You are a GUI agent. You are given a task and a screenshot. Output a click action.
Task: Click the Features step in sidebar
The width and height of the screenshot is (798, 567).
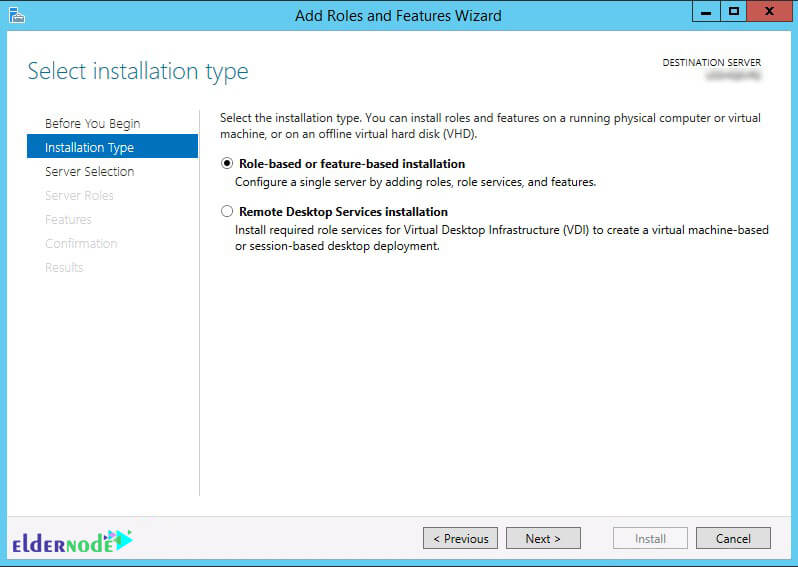(x=68, y=219)
